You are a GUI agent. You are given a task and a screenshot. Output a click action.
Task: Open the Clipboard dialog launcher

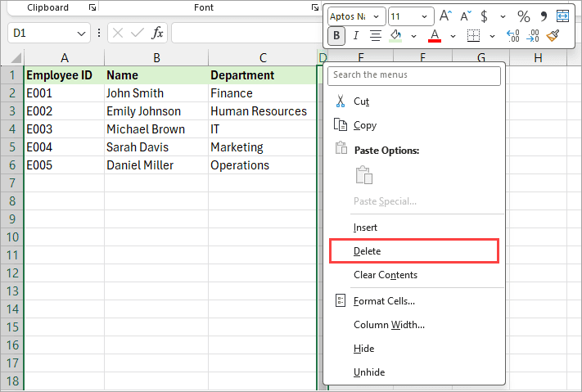pos(92,7)
